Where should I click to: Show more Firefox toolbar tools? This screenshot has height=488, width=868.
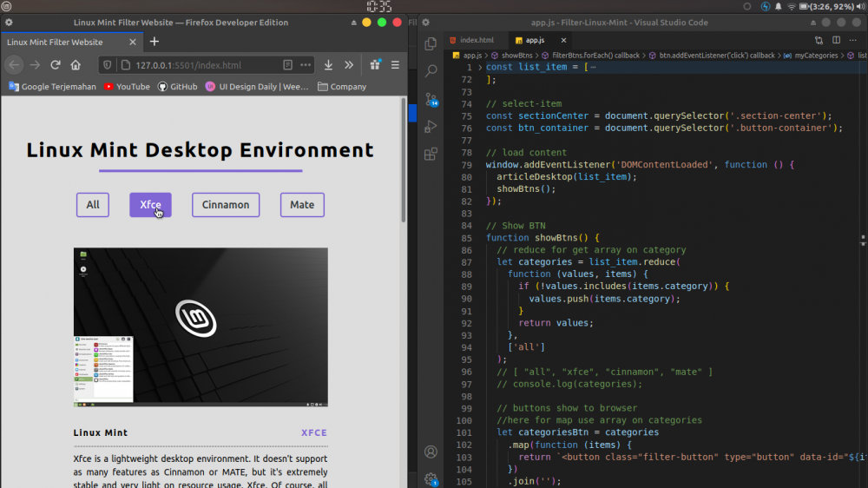349,65
